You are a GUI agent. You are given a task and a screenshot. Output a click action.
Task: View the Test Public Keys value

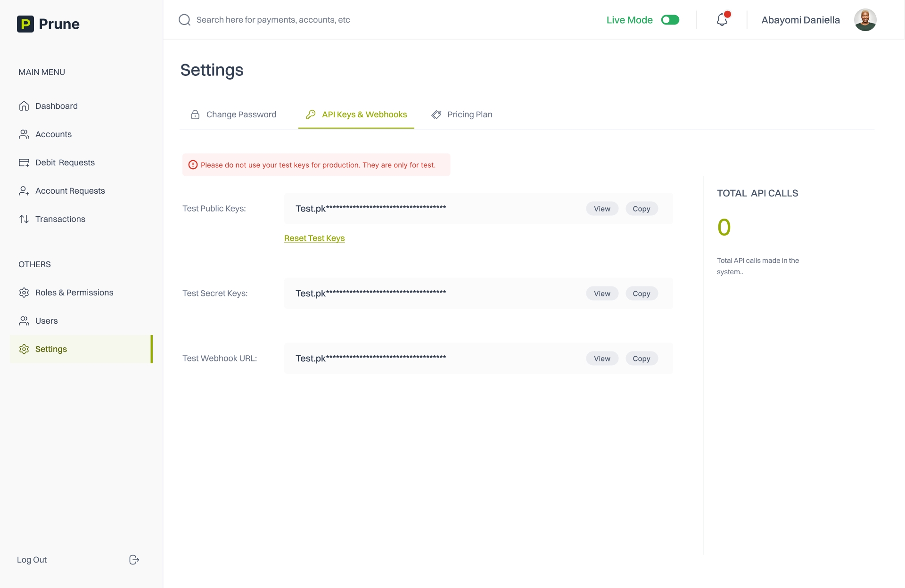point(602,209)
